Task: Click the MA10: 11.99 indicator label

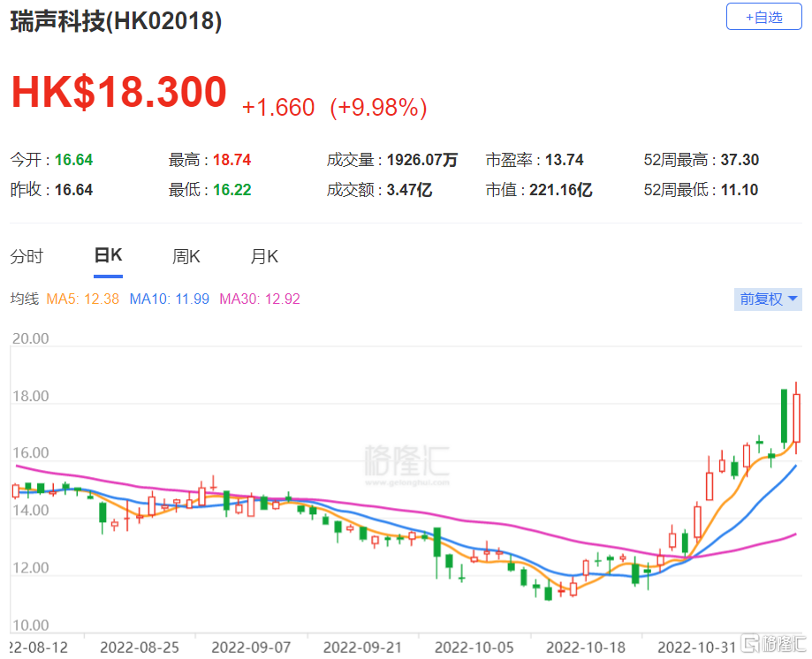Action: 170,299
